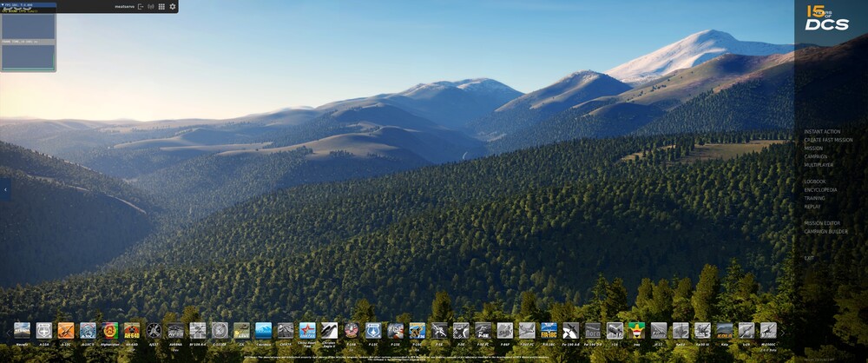
Task: Click the broadcast signal icon in top bar
Action: pos(150,7)
